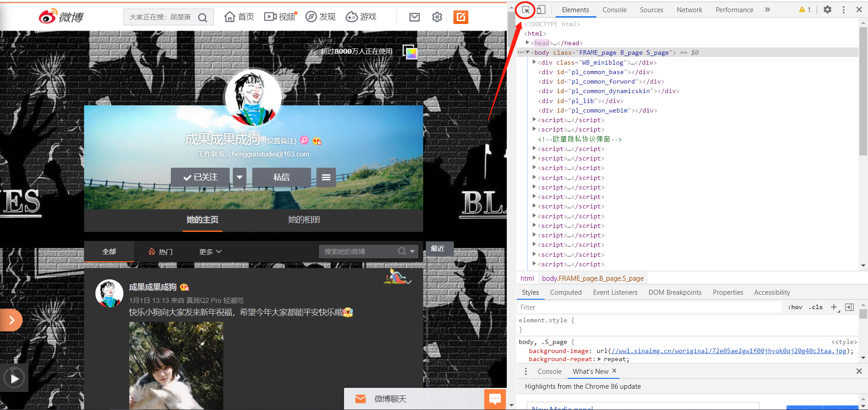This screenshot has height=410, width=868.
Task: Expand the 更多 filter dropdown
Action: 210,251
